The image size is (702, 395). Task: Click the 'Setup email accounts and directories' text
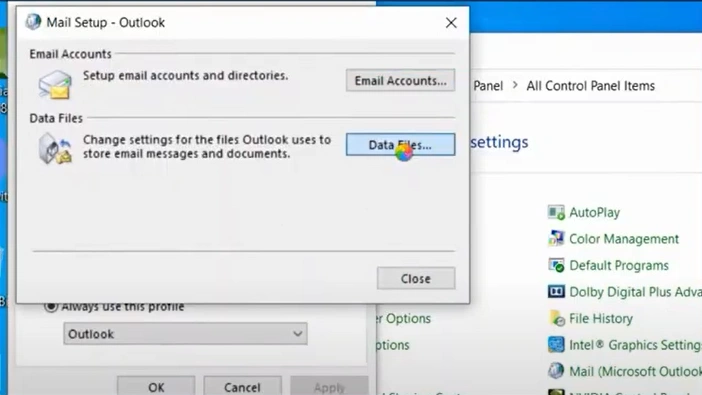click(x=185, y=75)
